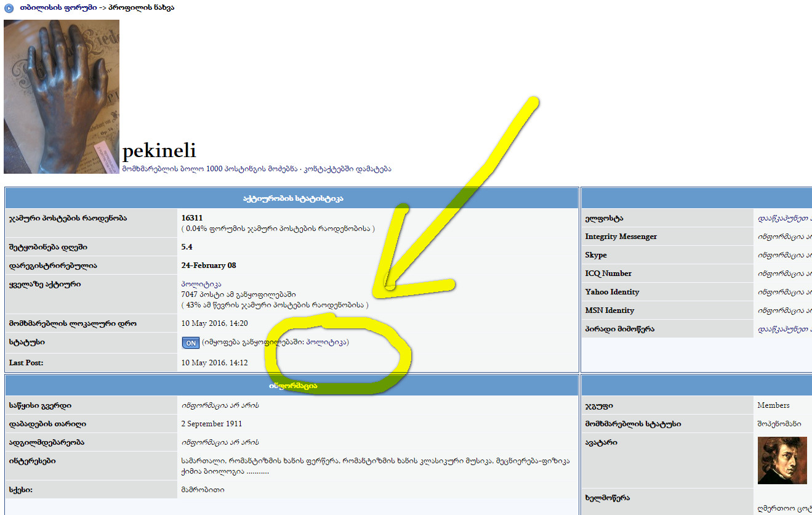Click the პირადი მიმოწერა label
The width and height of the screenshot is (812, 515).
point(620,329)
